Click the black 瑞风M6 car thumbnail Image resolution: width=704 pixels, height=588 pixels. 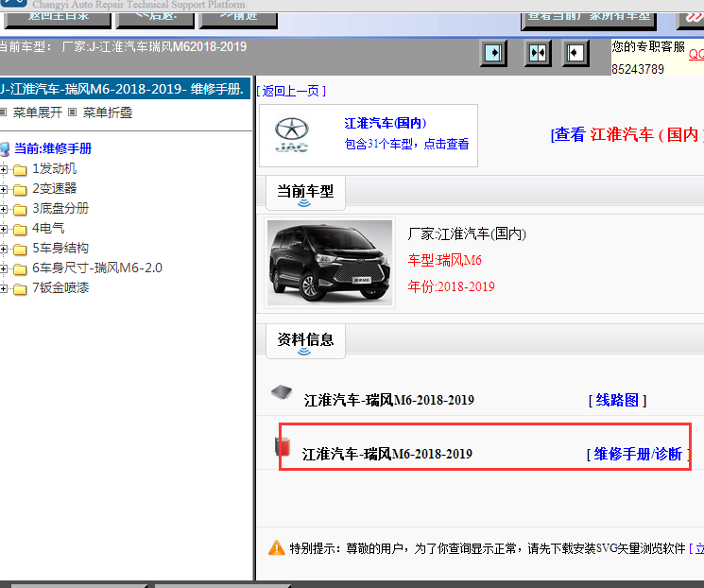pyautogui.click(x=330, y=263)
